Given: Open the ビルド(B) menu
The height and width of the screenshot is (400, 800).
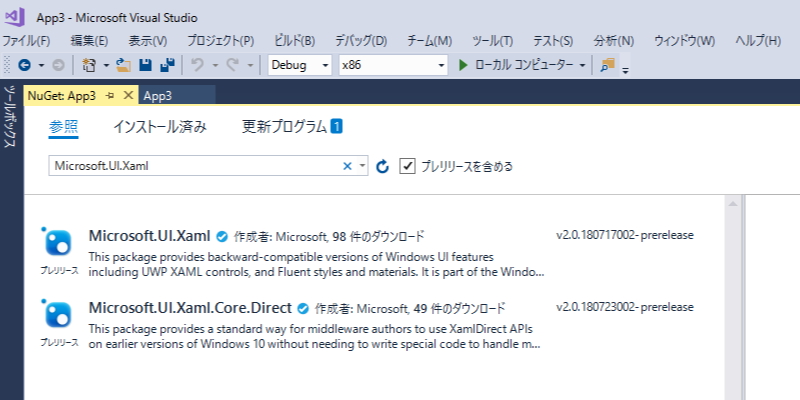Looking at the screenshot, I should point(294,41).
